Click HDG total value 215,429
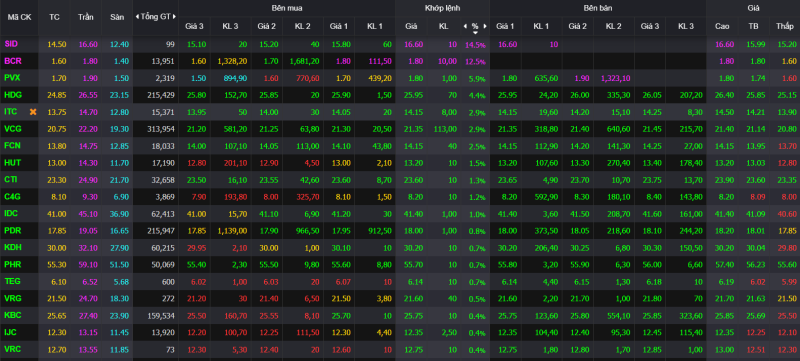This screenshot has width=800, height=361. coord(160,95)
